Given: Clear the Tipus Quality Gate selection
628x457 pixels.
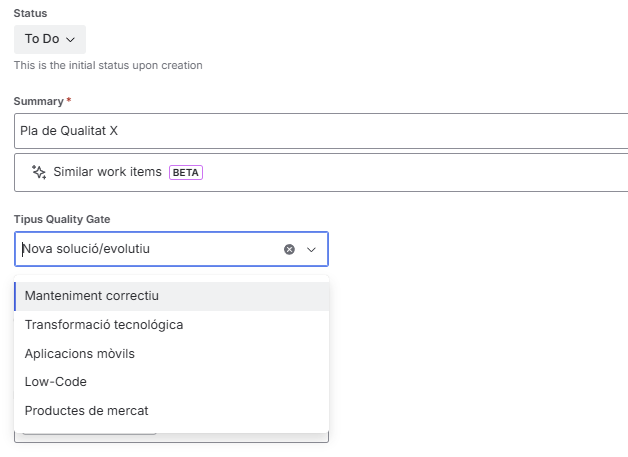Looking at the screenshot, I should pos(289,250).
